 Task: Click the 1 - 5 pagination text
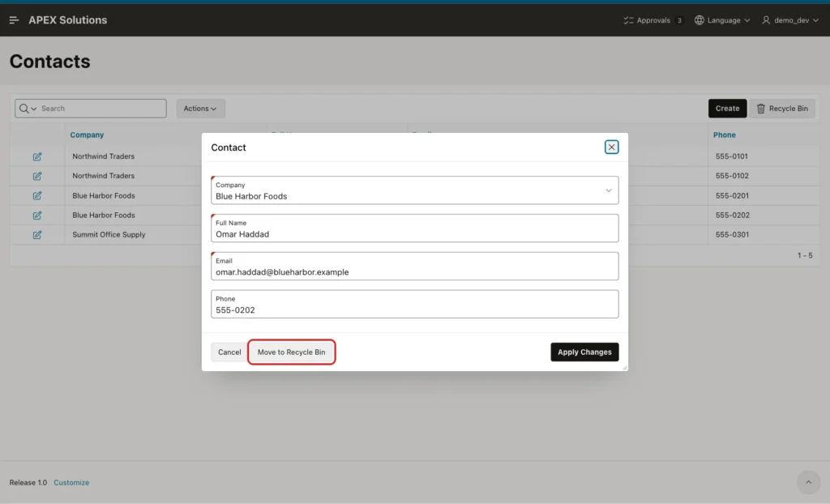click(805, 256)
